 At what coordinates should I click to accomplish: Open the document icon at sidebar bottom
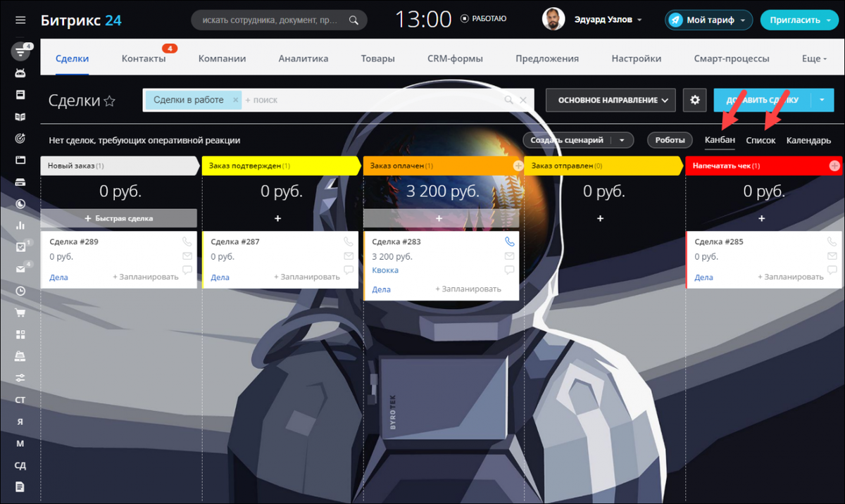tap(20, 486)
